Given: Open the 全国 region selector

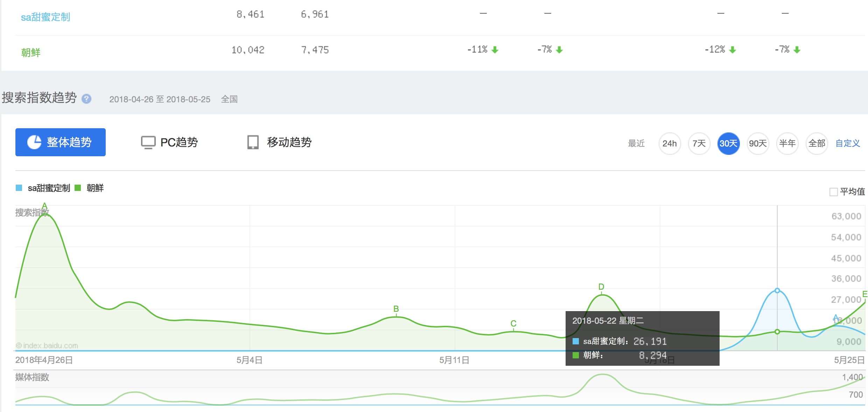Looking at the screenshot, I should [x=229, y=99].
